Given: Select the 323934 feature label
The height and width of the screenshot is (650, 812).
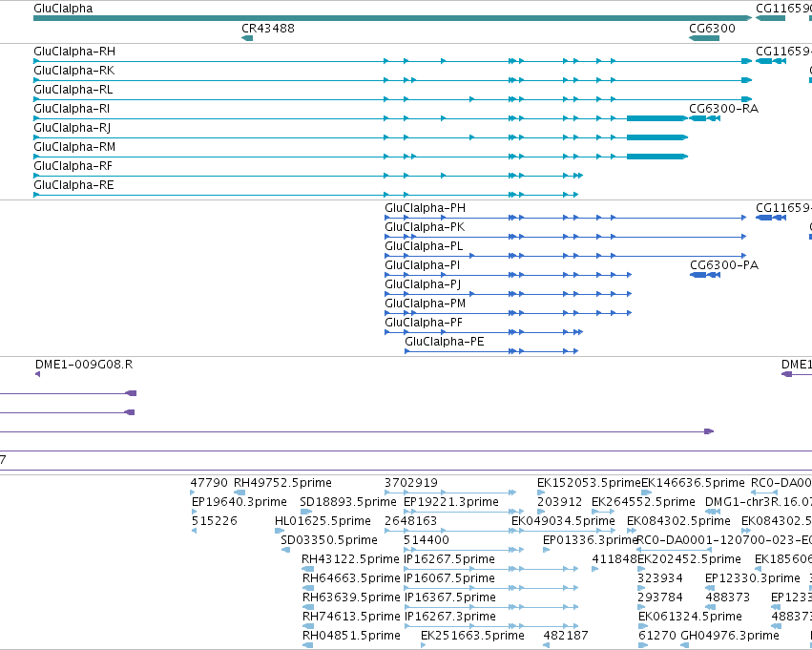Looking at the screenshot, I should (x=659, y=579).
